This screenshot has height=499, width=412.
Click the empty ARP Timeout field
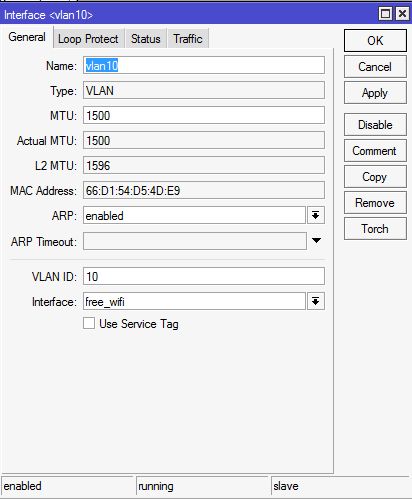pyautogui.click(x=195, y=241)
